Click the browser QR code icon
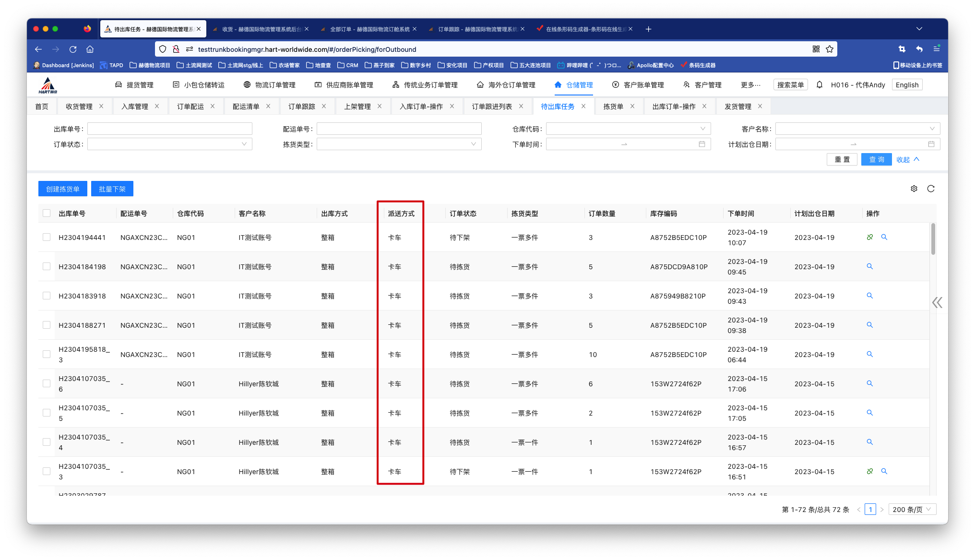The image size is (975, 560). coord(816,49)
